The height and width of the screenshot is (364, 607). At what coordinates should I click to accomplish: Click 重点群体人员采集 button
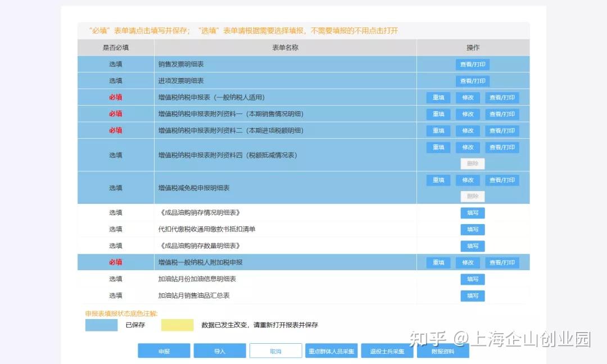(331, 350)
